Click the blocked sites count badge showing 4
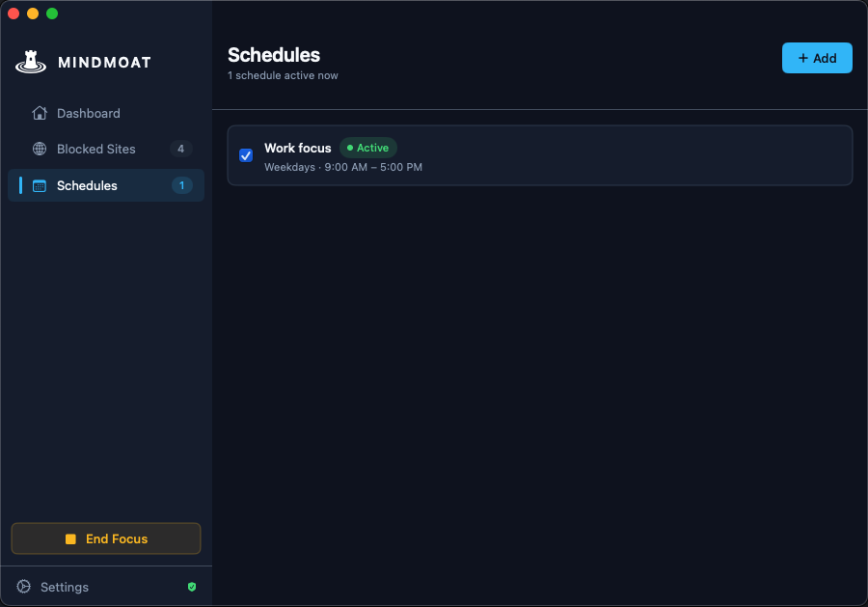 coord(182,149)
